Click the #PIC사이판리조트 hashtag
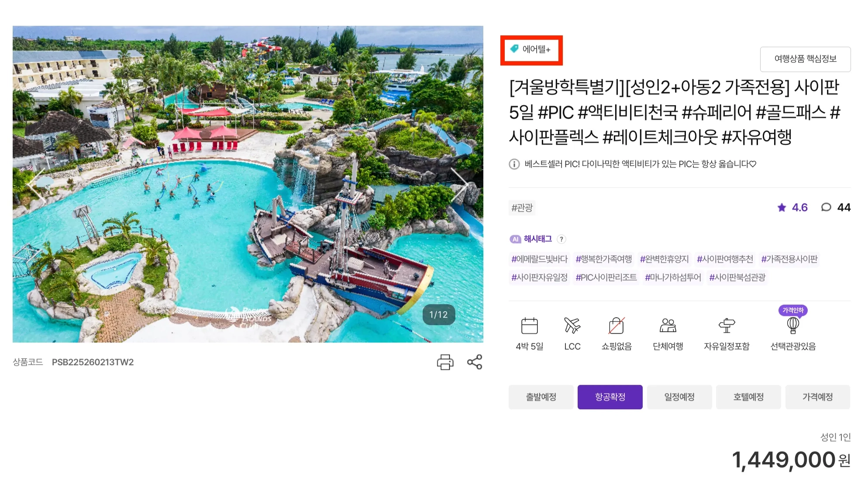The image size is (868, 497). point(606,278)
